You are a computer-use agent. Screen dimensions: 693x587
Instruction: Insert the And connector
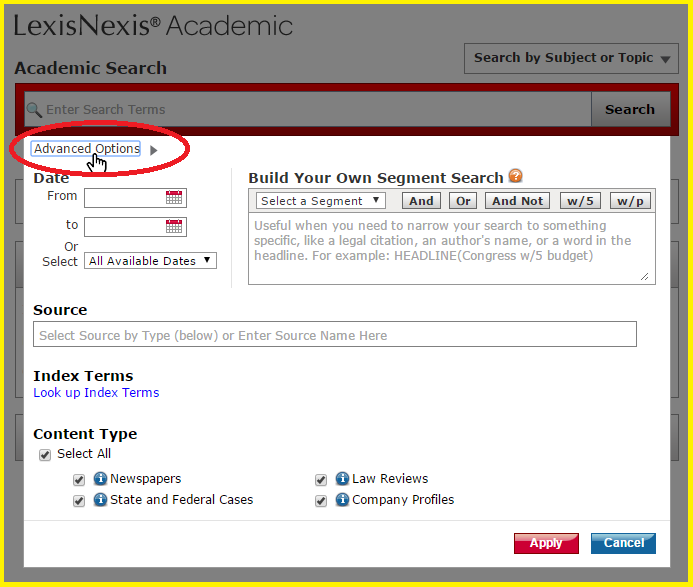coord(421,201)
